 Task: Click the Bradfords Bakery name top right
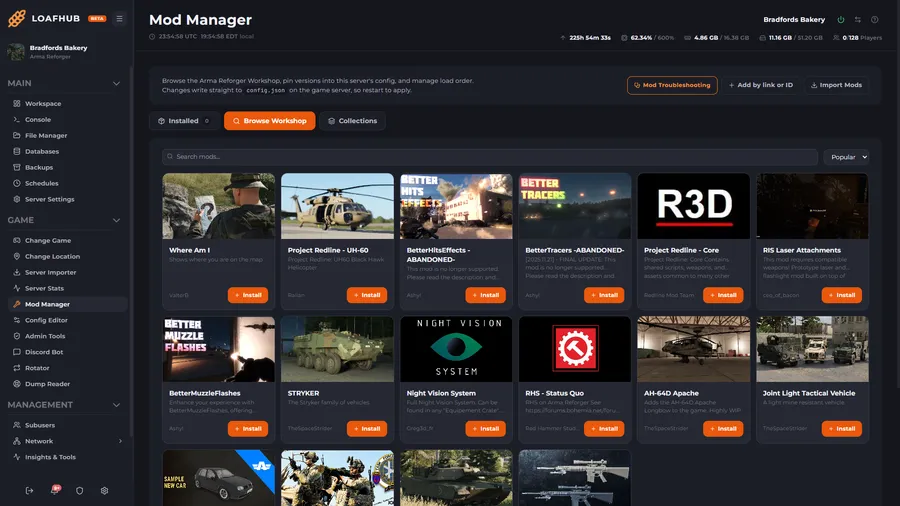[x=794, y=20]
